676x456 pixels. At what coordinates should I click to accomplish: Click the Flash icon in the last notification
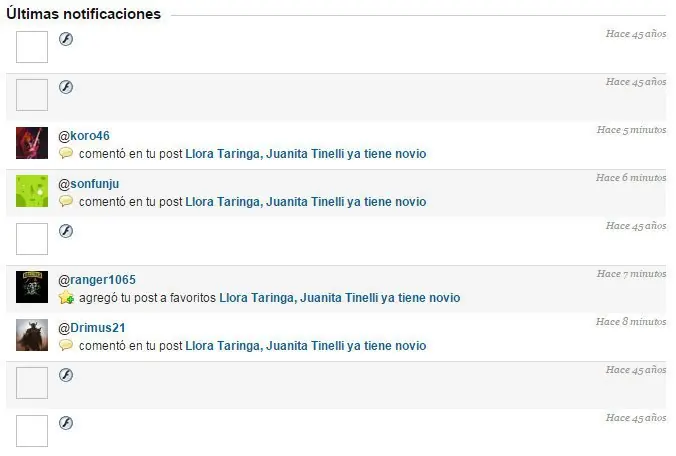(66, 423)
